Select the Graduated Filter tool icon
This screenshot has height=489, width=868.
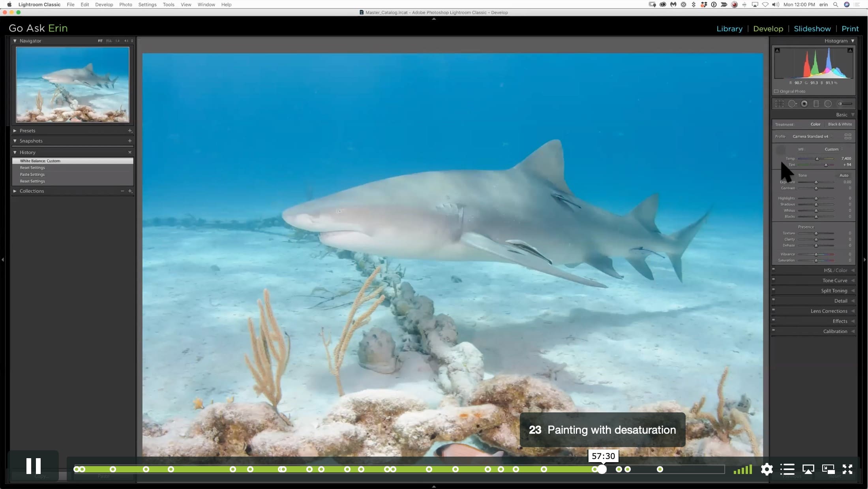pos(816,104)
